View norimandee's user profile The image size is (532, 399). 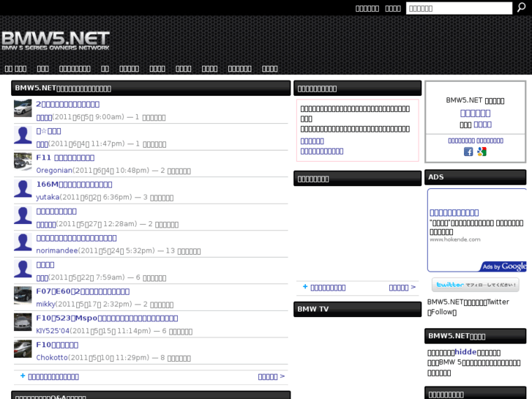(57, 250)
